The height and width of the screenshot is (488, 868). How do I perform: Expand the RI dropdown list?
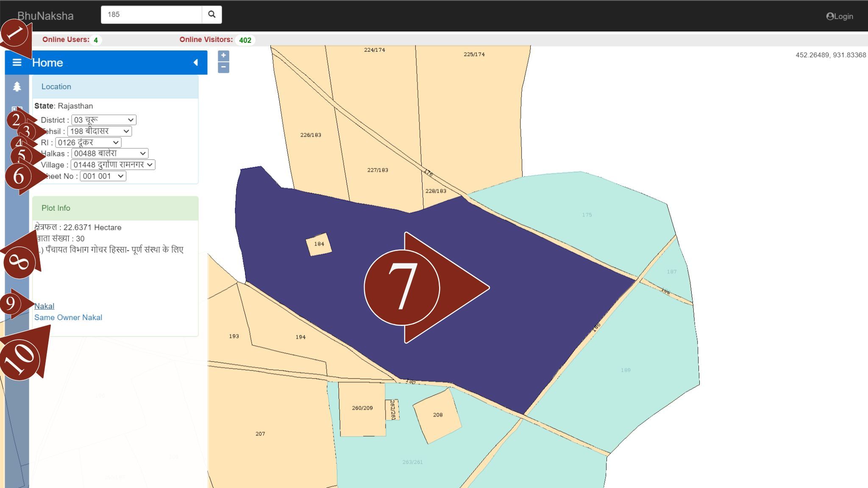(x=88, y=143)
